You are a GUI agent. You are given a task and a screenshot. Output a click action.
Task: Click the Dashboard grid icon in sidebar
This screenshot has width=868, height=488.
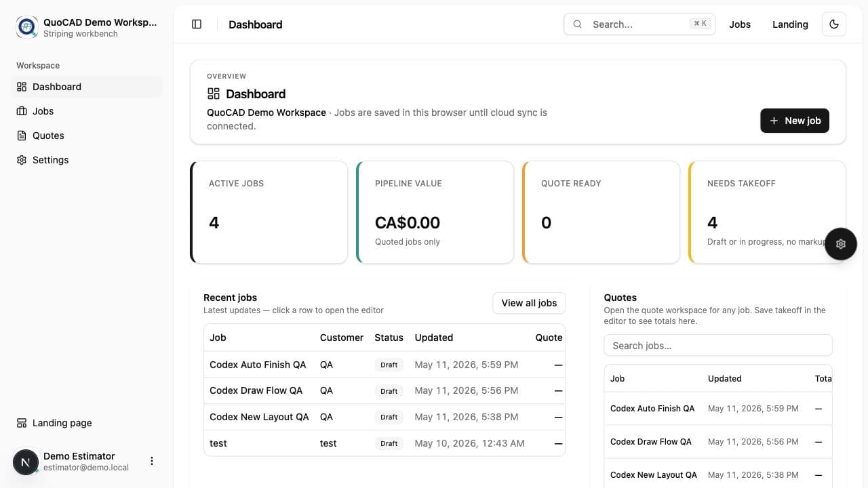point(22,87)
